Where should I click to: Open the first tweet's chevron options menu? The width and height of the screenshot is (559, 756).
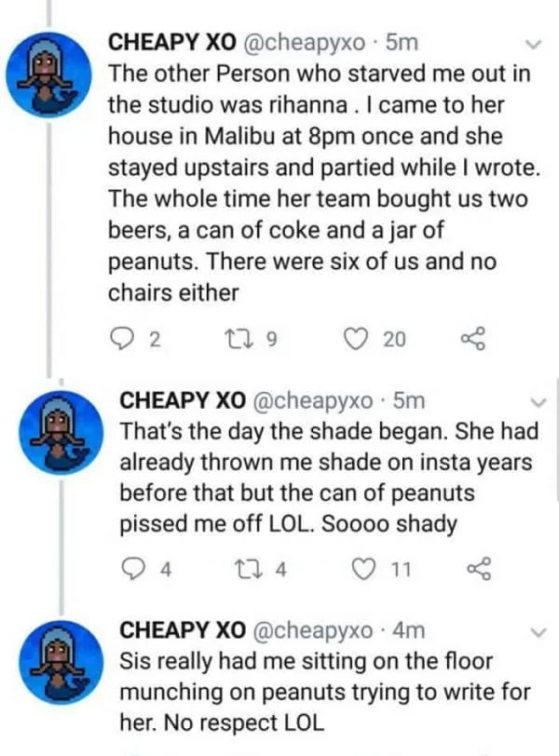tap(534, 44)
